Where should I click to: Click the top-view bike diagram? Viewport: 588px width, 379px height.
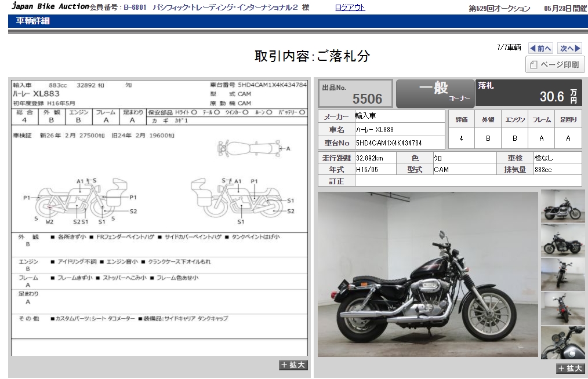(x=251, y=148)
